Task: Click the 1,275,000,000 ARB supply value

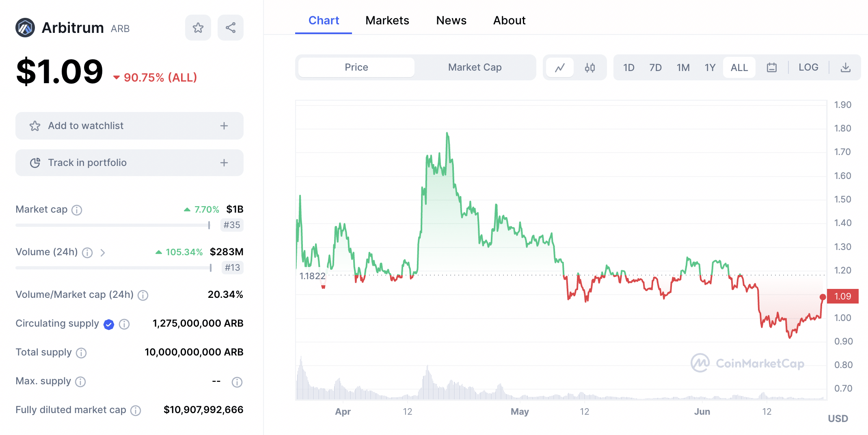Action: 198,323
